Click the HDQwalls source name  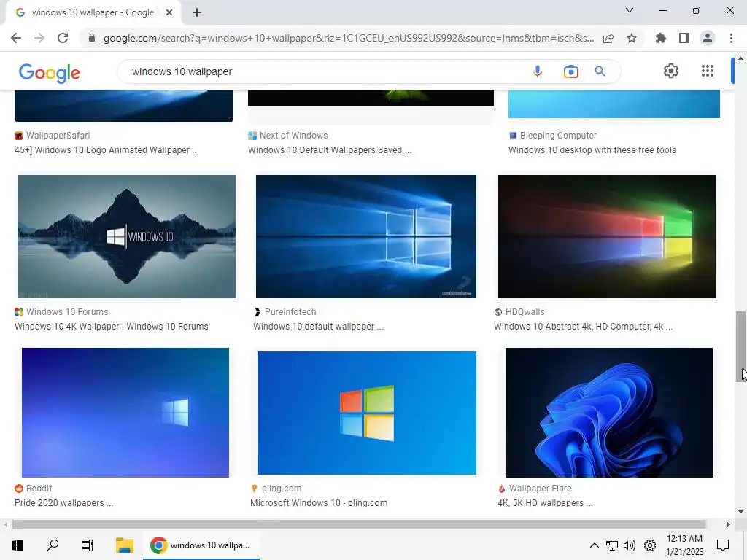click(x=525, y=312)
